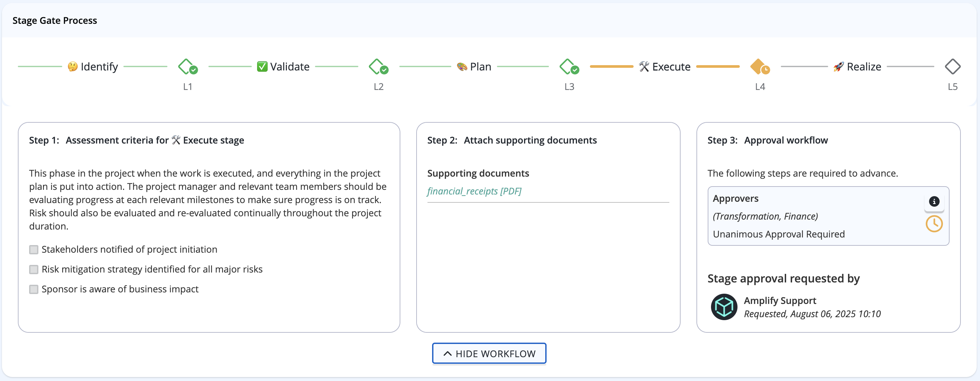
Task: Click the rocket emoji beside Realize
Action: [838, 66]
